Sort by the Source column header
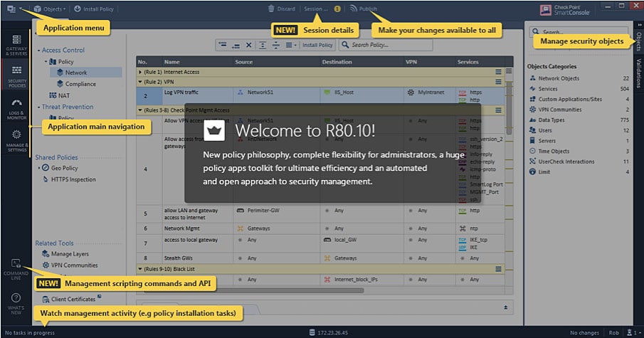Image resolution: width=644 pixels, height=338 pixels. coord(244,62)
